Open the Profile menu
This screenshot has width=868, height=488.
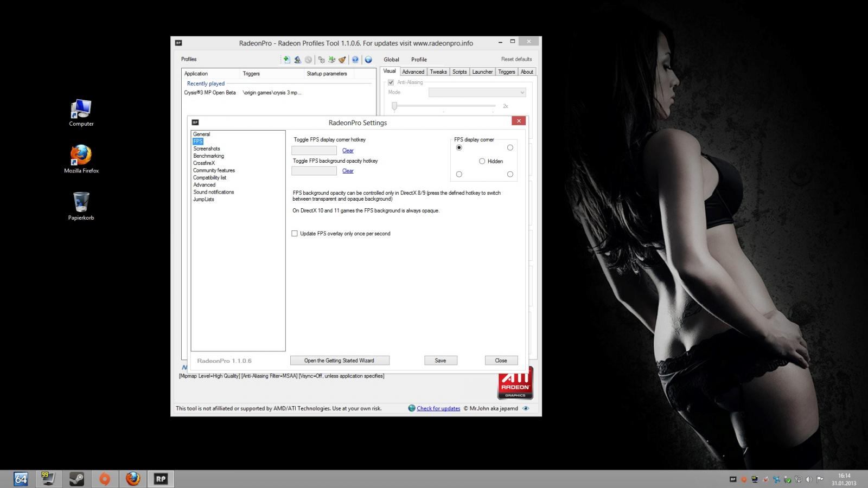click(x=419, y=60)
